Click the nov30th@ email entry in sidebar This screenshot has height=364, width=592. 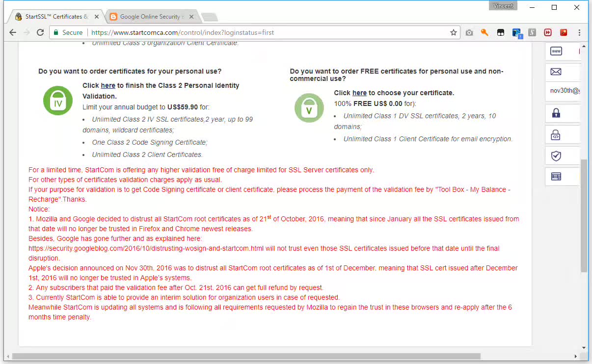(565, 91)
